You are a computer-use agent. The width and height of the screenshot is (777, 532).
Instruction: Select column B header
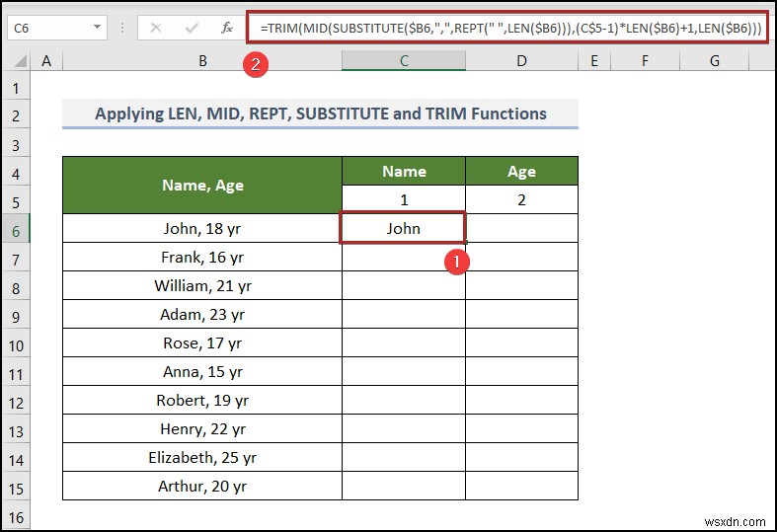[x=202, y=61]
